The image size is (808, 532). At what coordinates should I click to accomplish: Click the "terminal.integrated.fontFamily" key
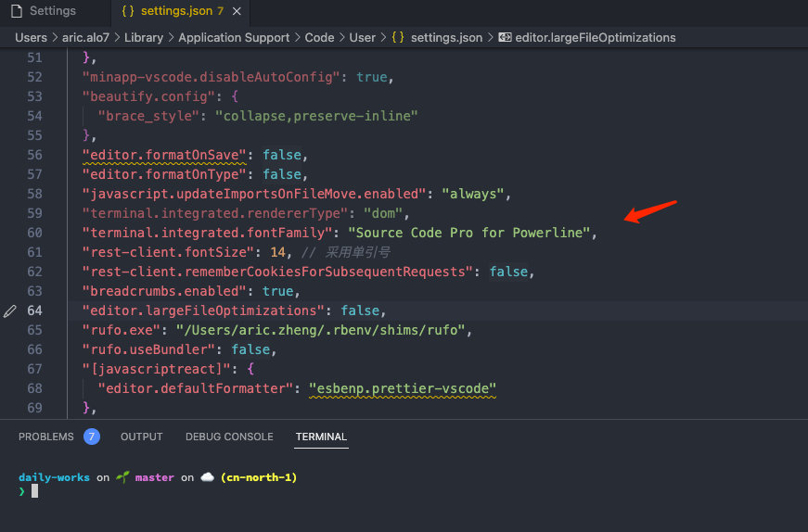pyautogui.click(x=207, y=233)
